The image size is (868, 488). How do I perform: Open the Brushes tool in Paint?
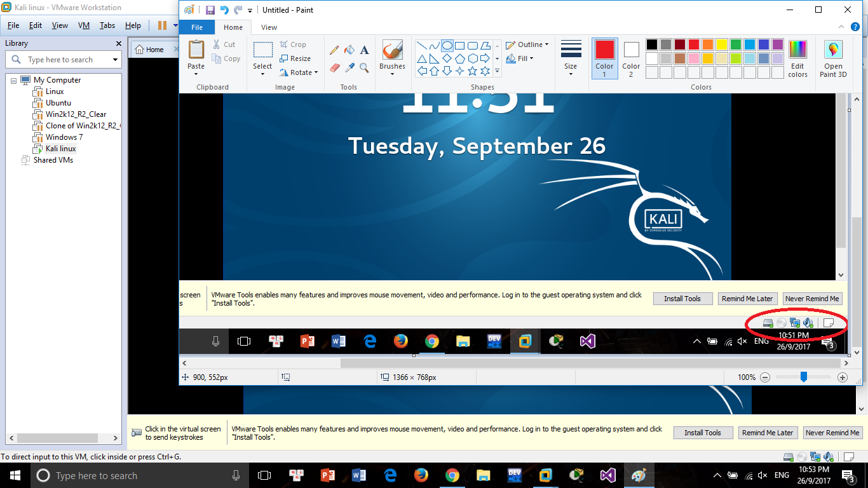[392, 58]
